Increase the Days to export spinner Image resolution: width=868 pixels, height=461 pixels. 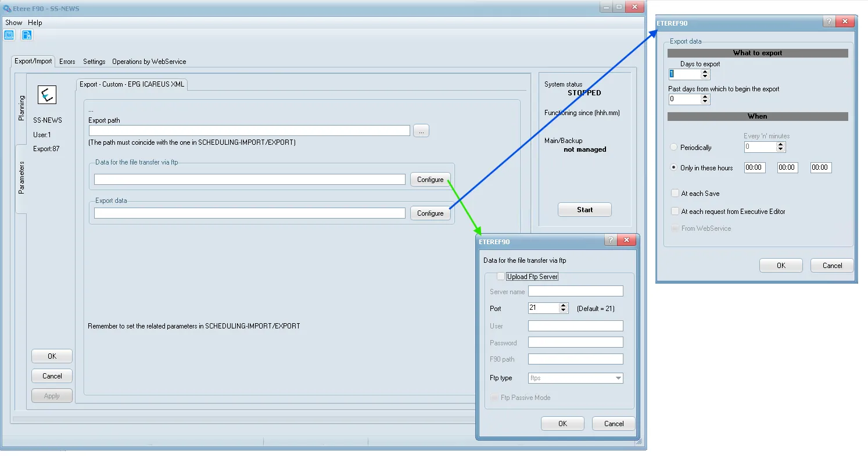[x=705, y=72]
